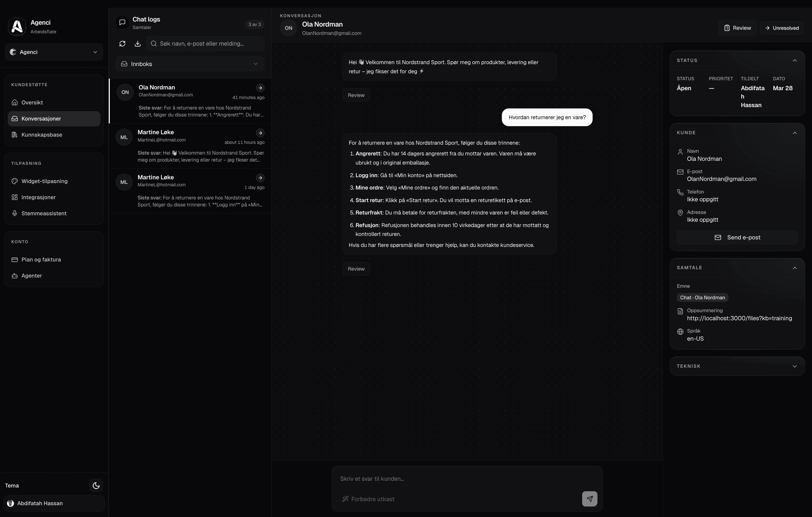Screen dimensions: 812x517
Task: Click the Kunnskapsbase library icon
Action: [15, 135]
